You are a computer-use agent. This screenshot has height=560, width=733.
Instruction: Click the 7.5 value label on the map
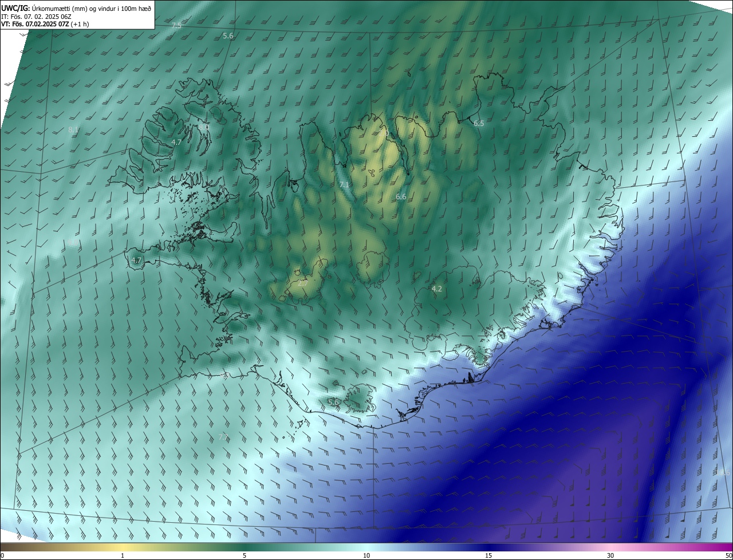(x=176, y=26)
